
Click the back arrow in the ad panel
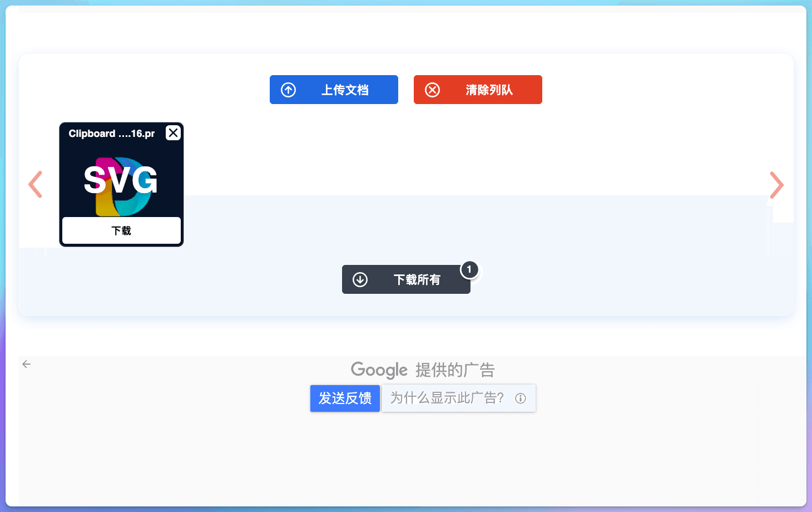(26, 364)
